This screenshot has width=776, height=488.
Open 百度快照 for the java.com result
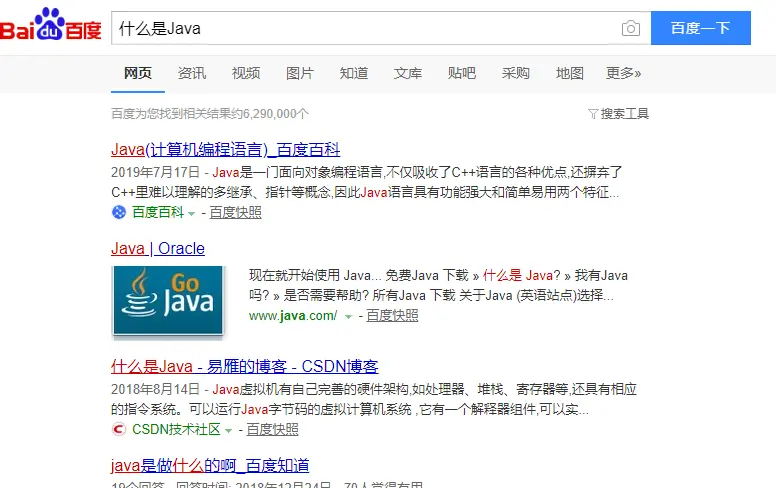(392, 315)
